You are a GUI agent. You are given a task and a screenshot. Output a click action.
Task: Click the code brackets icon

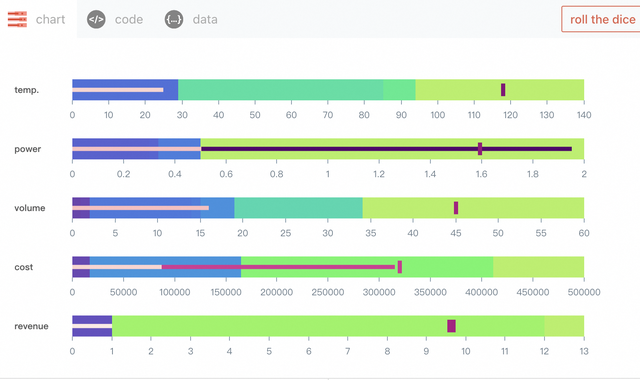pyautogui.click(x=96, y=19)
